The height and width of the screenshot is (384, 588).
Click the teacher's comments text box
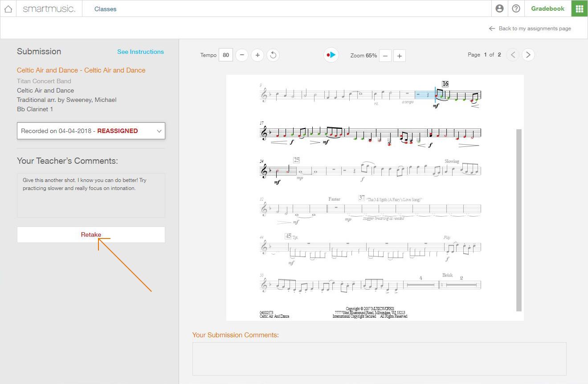click(91, 195)
